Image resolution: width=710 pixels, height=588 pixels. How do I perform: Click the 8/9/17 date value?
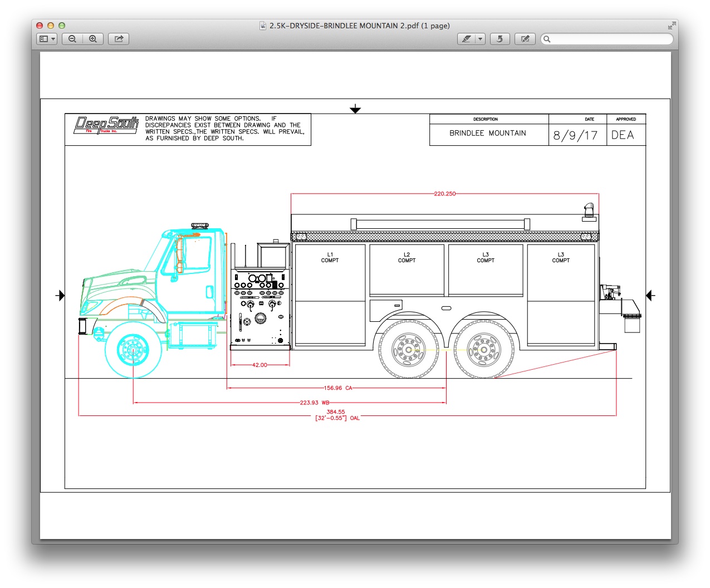click(x=575, y=135)
